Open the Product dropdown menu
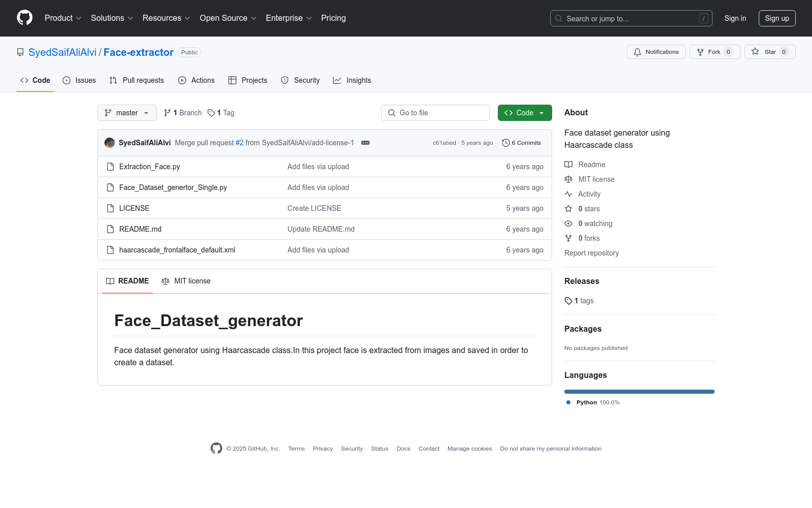Image resolution: width=812 pixels, height=508 pixels. [63, 18]
